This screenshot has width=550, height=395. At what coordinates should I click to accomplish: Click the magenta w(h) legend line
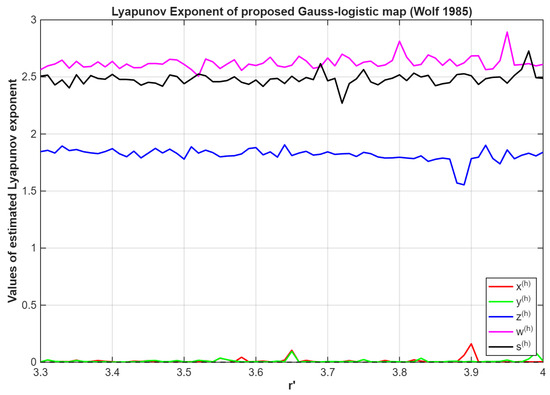click(500, 332)
